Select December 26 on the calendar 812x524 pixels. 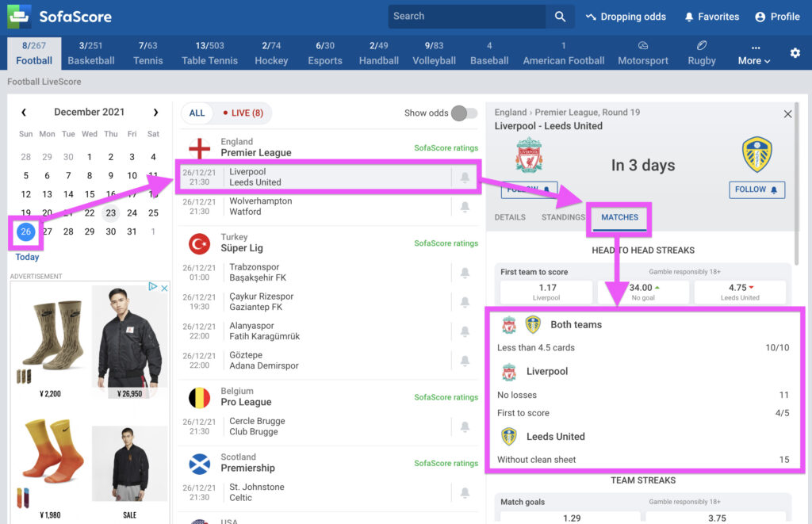[x=26, y=231]
